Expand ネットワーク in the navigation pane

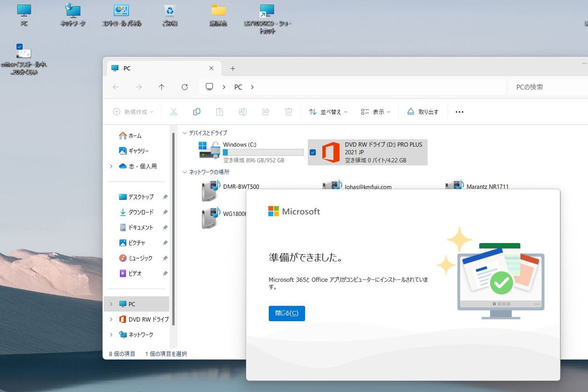click(x=111, y=335)
